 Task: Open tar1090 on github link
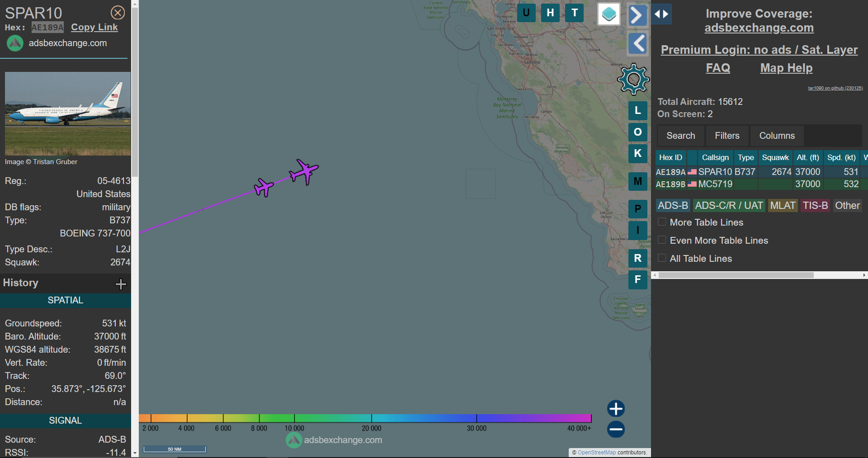(x=835, y=88)
